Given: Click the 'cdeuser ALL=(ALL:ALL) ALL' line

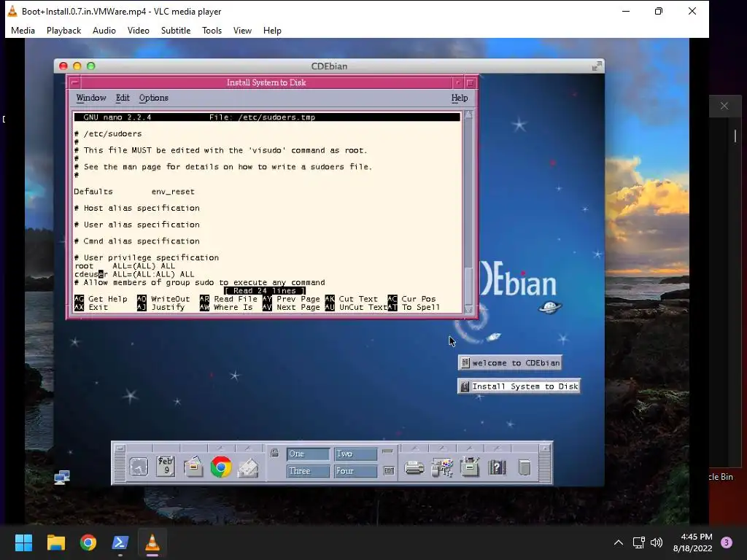Looking at the screenshot, I should tap(134, 274).
